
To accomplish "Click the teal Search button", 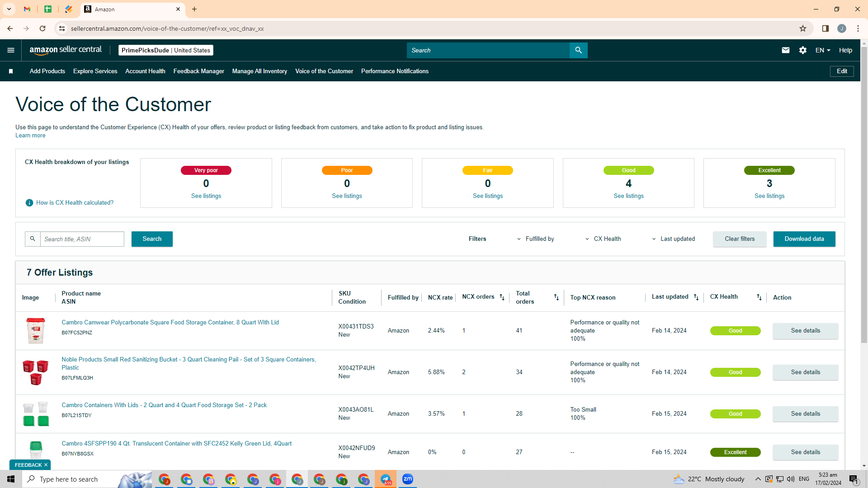I will point(152,239).
